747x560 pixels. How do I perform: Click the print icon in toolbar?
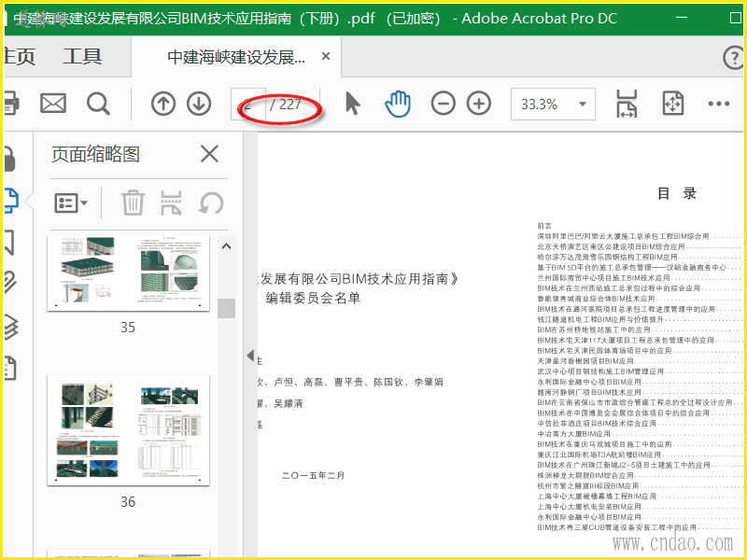pyautogui.click(x=11, y=103)
